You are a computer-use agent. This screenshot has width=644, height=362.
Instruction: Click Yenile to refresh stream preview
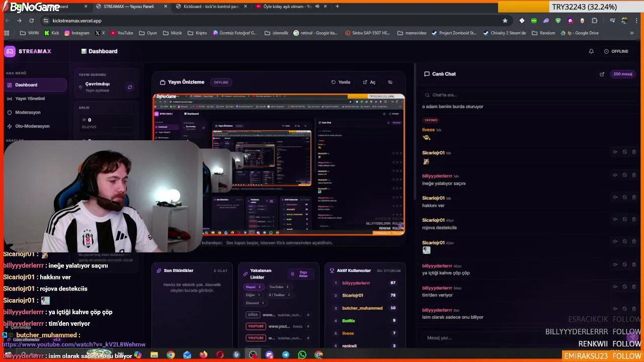point(341,82)
